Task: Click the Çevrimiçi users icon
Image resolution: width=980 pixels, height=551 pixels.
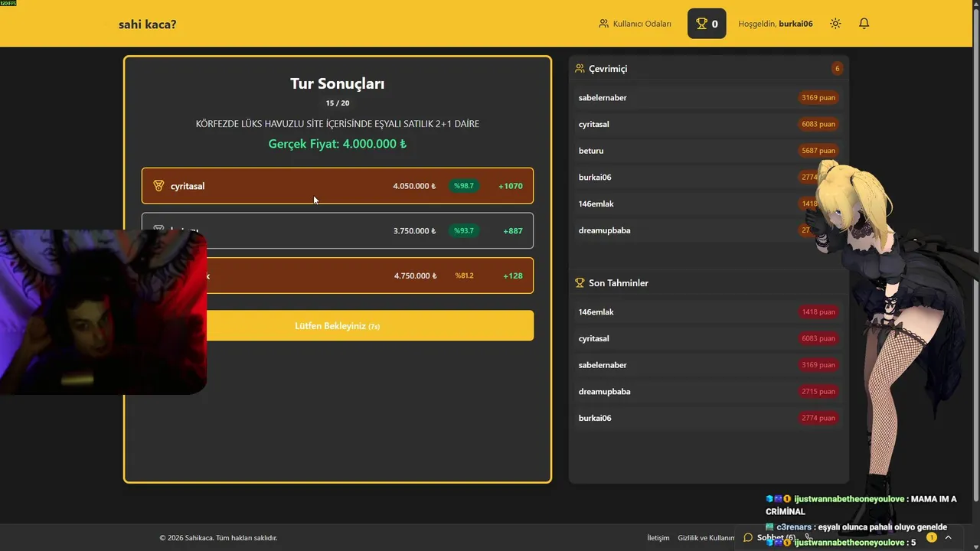Action: pyautogui.click(x=580, y=69)
